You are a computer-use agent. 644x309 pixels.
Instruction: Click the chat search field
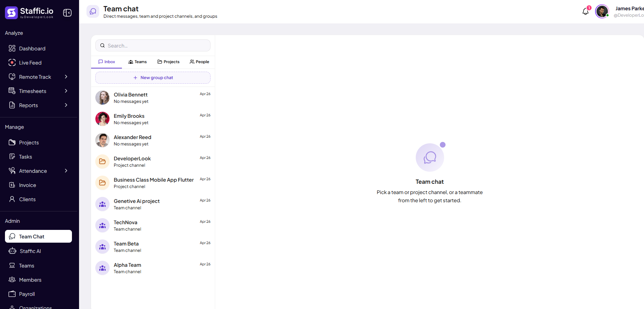[x=153, y=45]
